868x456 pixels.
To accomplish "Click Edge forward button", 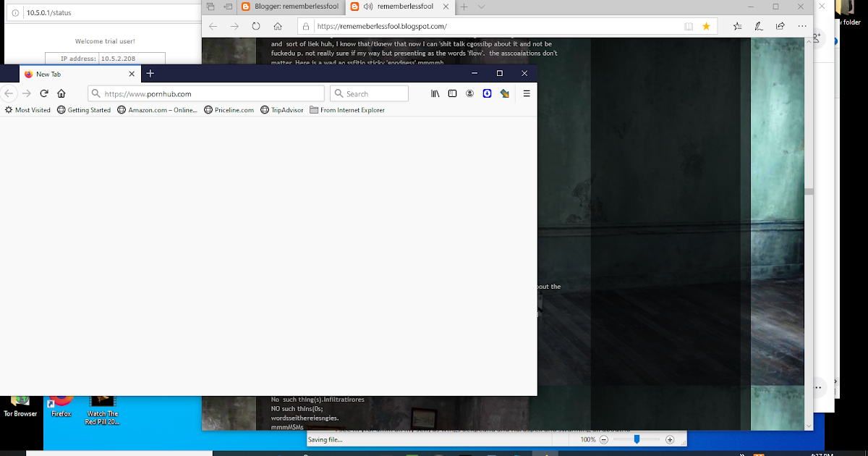I will 234,26.
